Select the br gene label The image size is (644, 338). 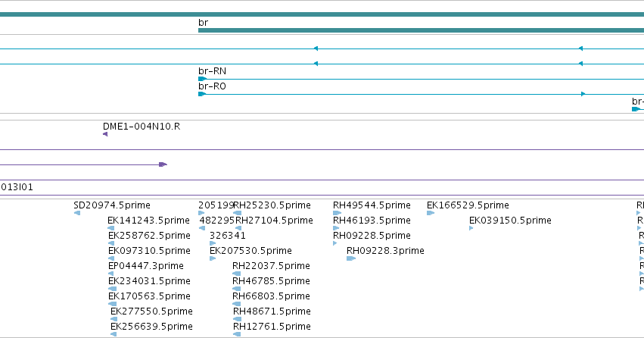point(203,23)
